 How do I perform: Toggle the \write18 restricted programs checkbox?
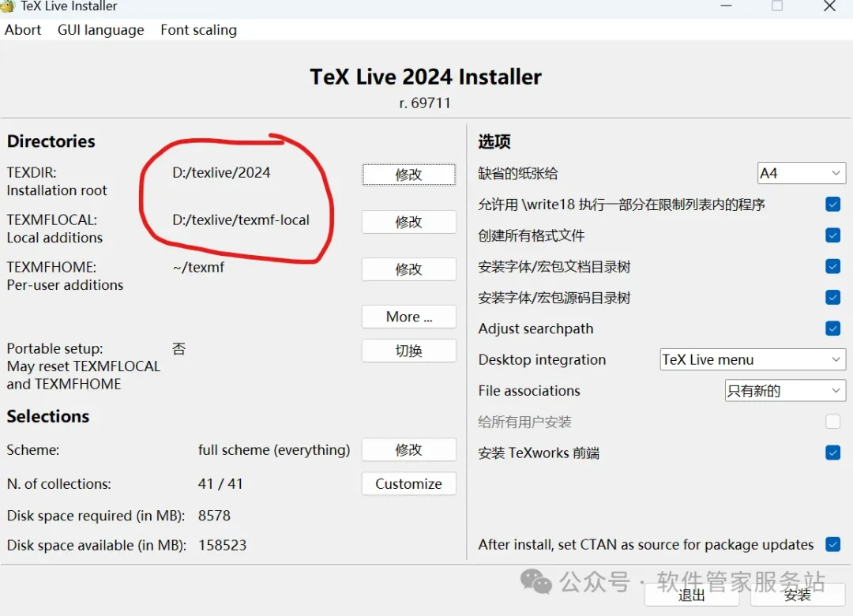(833, 205)
